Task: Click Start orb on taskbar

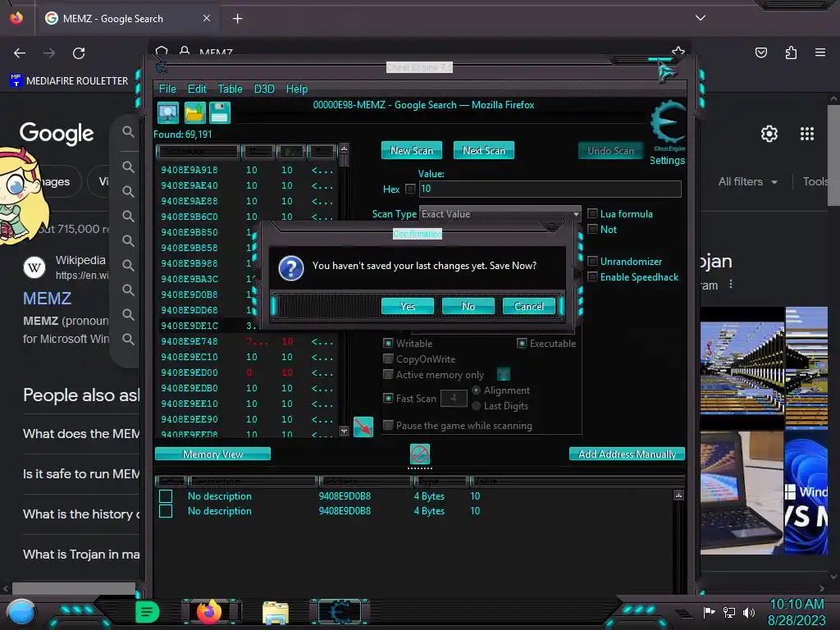Action: (x=21, y=613)
